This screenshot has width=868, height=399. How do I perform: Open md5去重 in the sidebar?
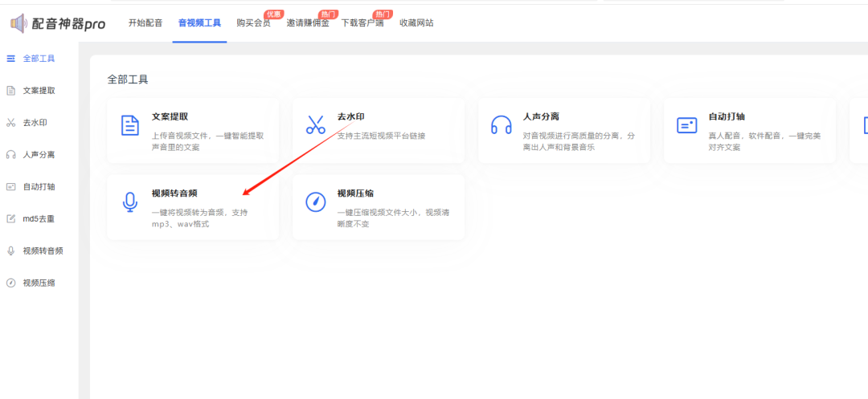click(38, 218)
